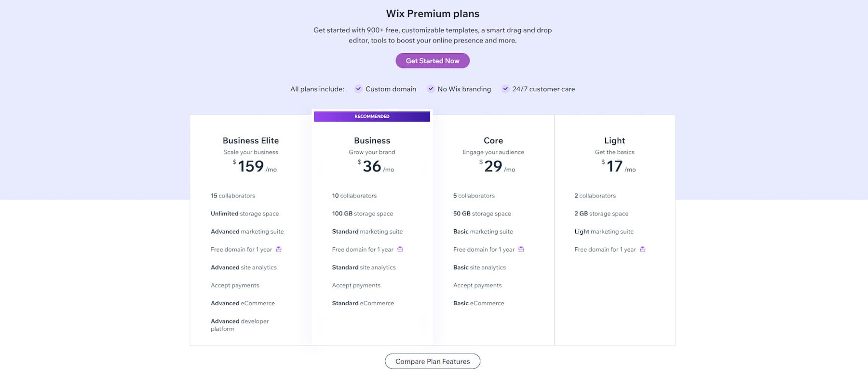Select the Business plan heading
This screenshot has height=380, width=868.
point(372,141)
